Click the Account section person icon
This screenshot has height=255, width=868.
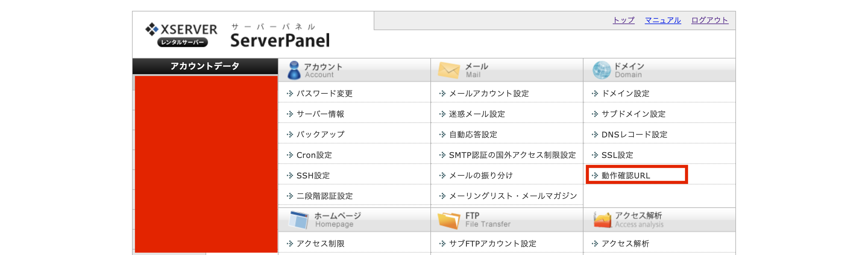(x=294, y=70)
